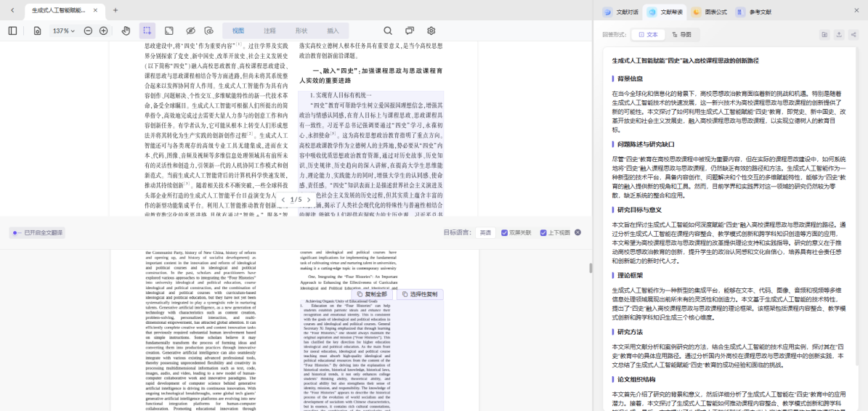Open the 目标语言 英语 language selector

click(x=484, y=232)
